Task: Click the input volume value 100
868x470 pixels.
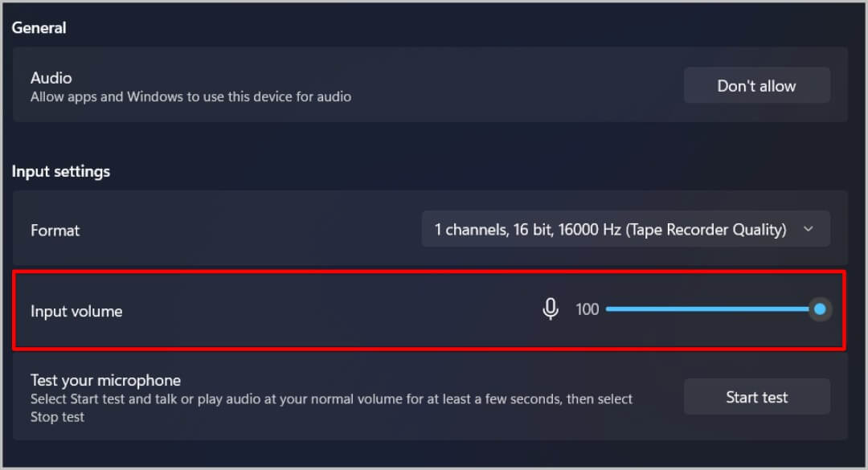Action: click(x=588, y=309)
